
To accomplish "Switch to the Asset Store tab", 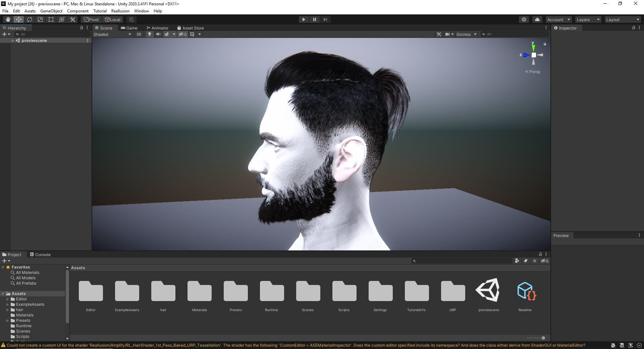I will (x=191, y=28).
